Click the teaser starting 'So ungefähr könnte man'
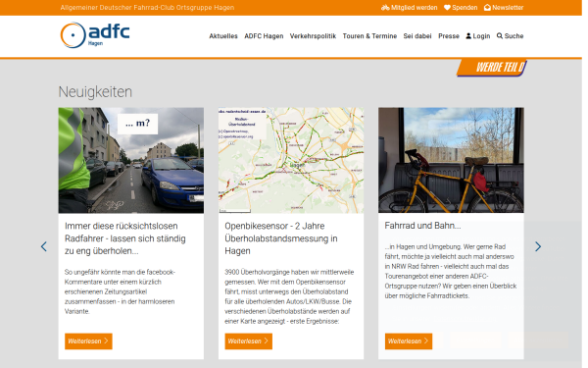The image size is (588, 368). 120,291
